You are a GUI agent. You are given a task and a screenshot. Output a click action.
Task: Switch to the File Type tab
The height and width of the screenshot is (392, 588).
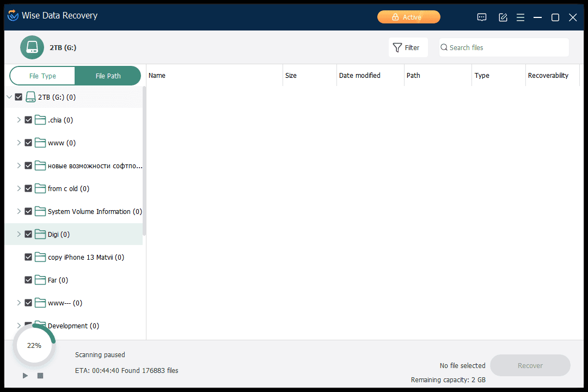(x=42, y=76)
